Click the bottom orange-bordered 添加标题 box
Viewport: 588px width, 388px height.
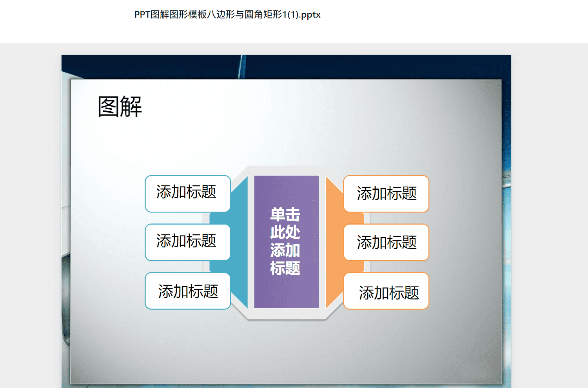[386, 291]
